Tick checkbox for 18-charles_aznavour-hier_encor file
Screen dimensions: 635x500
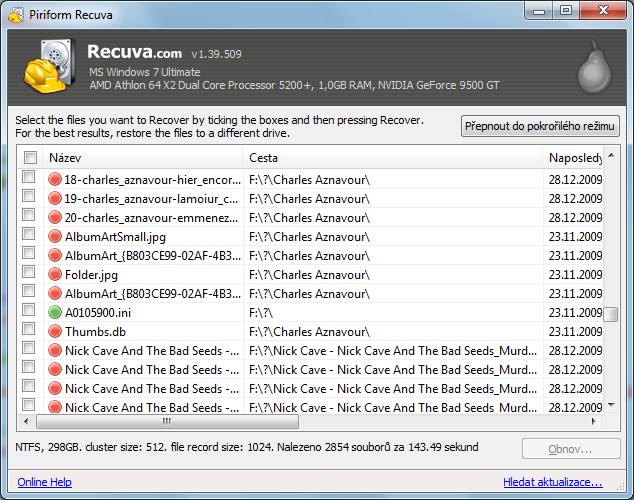pos(29,177)
